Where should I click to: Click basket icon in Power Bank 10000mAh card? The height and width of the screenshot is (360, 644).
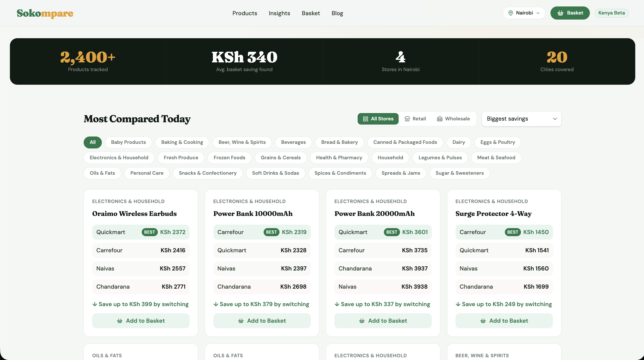coord(241,321)
